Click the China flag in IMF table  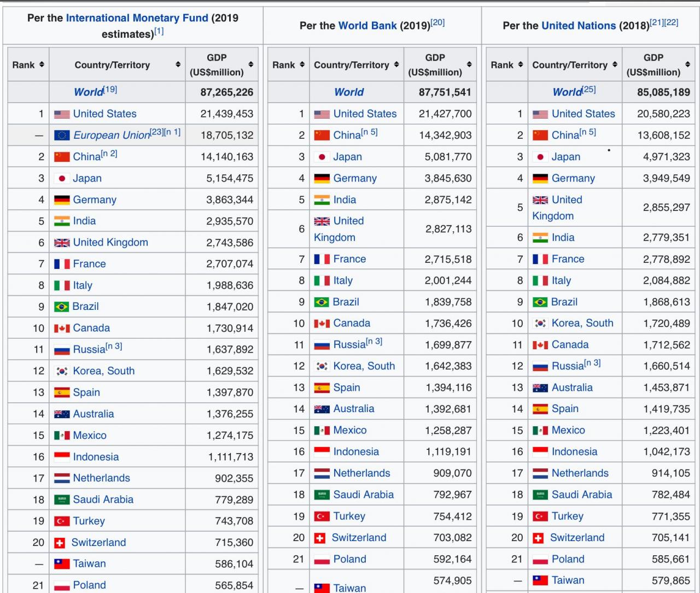coord(62,157)
